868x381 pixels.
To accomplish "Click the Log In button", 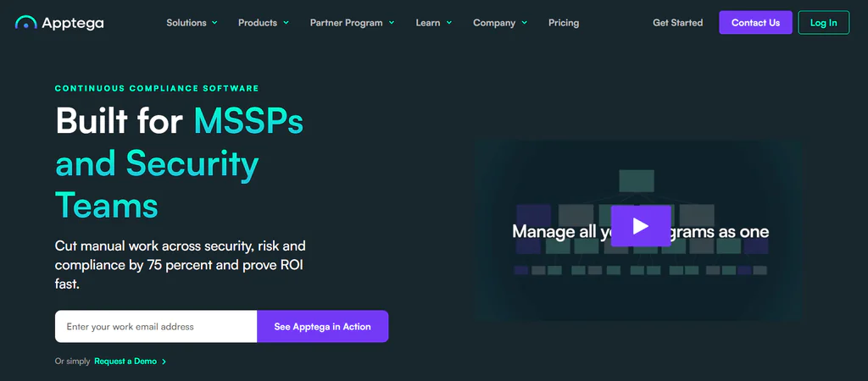I will coord(824,23).
